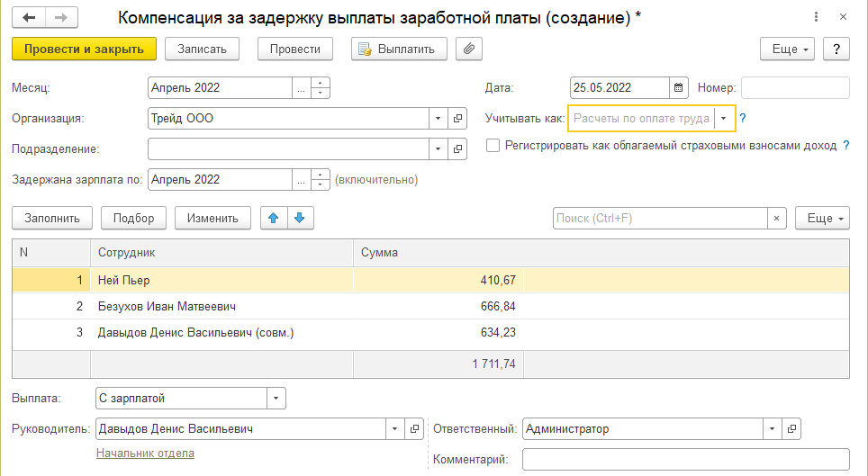Click the forward navigation arrow
868x476 pixels.
60,17
